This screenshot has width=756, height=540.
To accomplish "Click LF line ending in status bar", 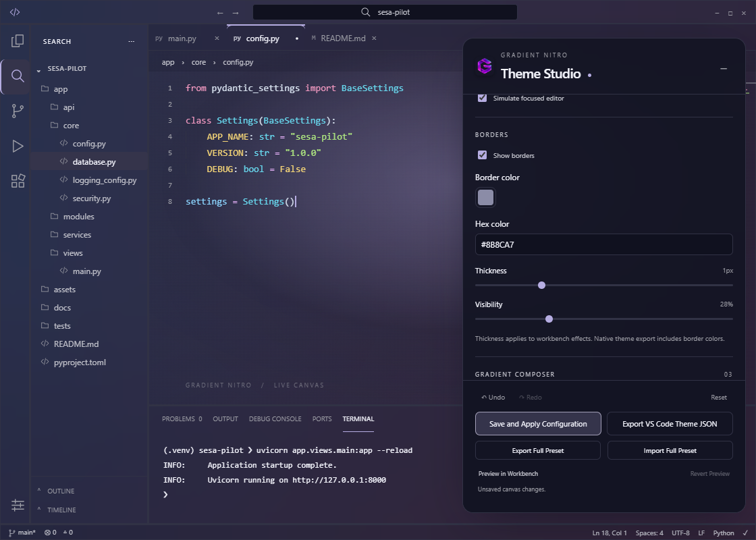I will pos(701,533).
